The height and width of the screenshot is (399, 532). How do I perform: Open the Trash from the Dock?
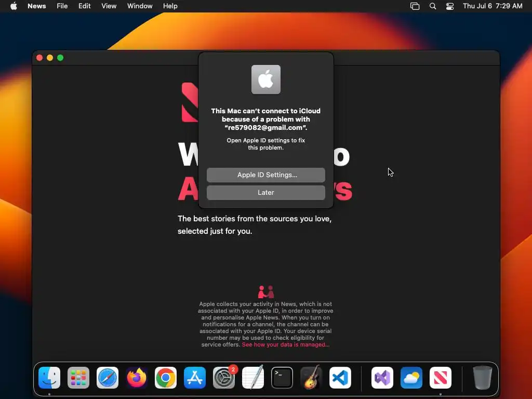[x=483, y=378]
